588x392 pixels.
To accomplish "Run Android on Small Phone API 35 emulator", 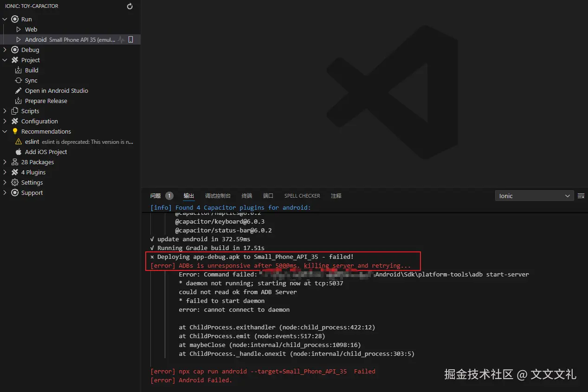I will 36,40.
